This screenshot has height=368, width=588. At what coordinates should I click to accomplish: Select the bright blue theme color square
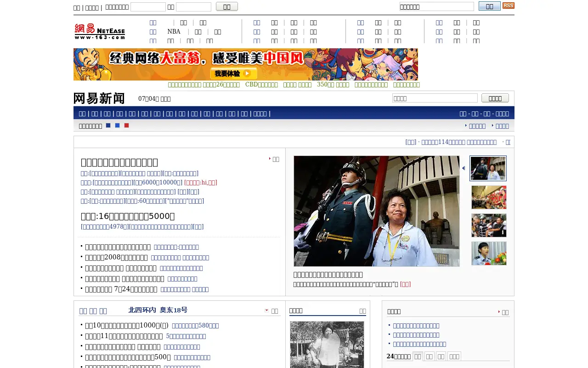[117, 125]
